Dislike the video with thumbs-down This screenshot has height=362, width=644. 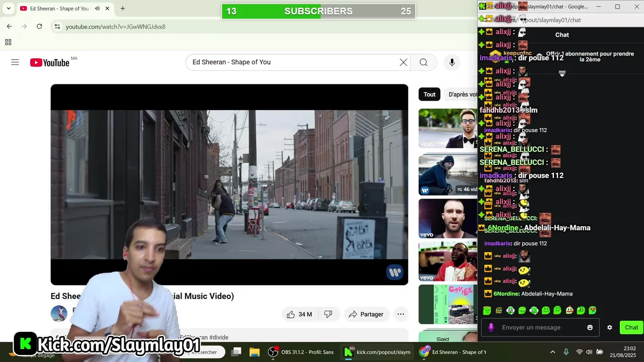pyautogui.click(x=328, y=314)
